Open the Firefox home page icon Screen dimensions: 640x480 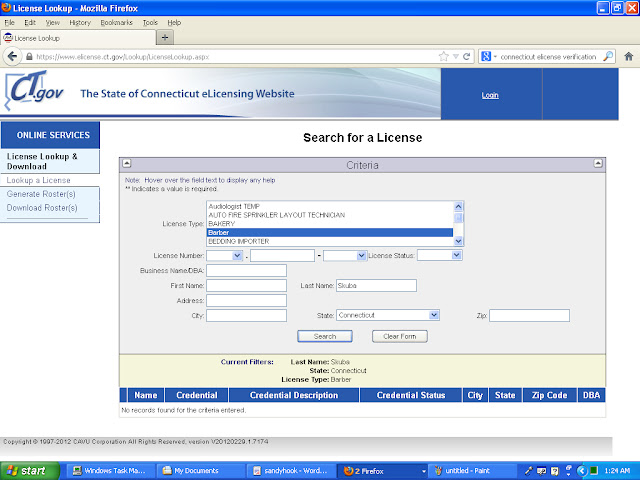(x=629, y=57)
